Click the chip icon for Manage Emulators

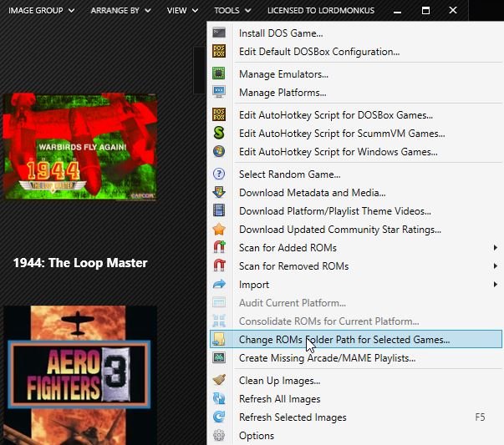pyautogui.click(x=219, y=73)
